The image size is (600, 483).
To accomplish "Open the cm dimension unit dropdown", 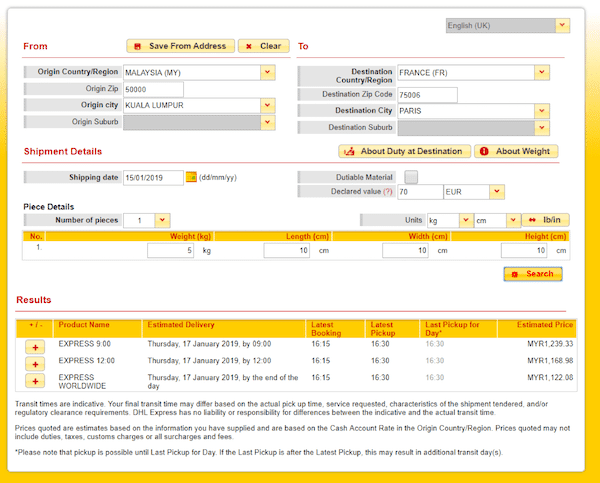I will [513, 220].
